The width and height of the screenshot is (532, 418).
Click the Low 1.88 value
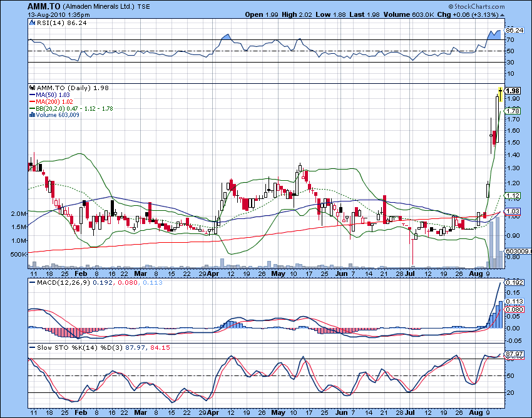[330, 14]
